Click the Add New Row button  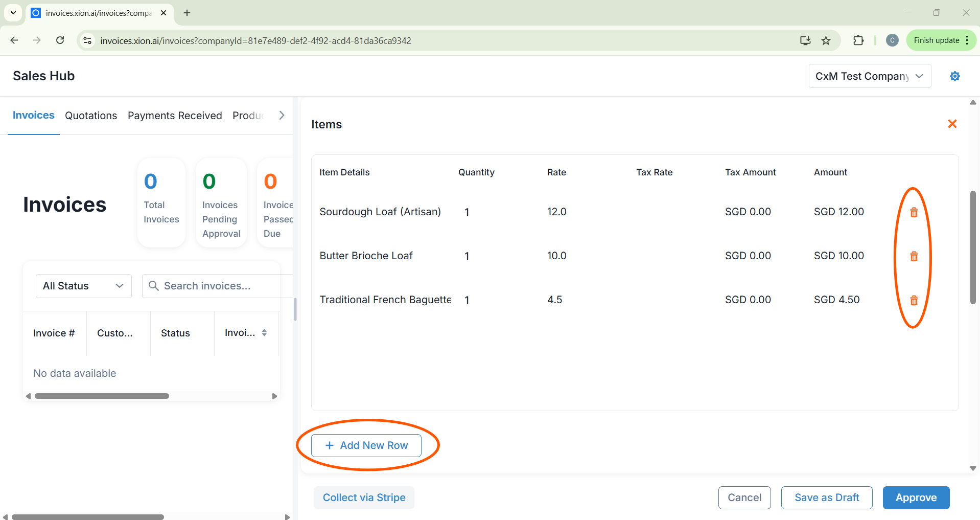[366, 445]
